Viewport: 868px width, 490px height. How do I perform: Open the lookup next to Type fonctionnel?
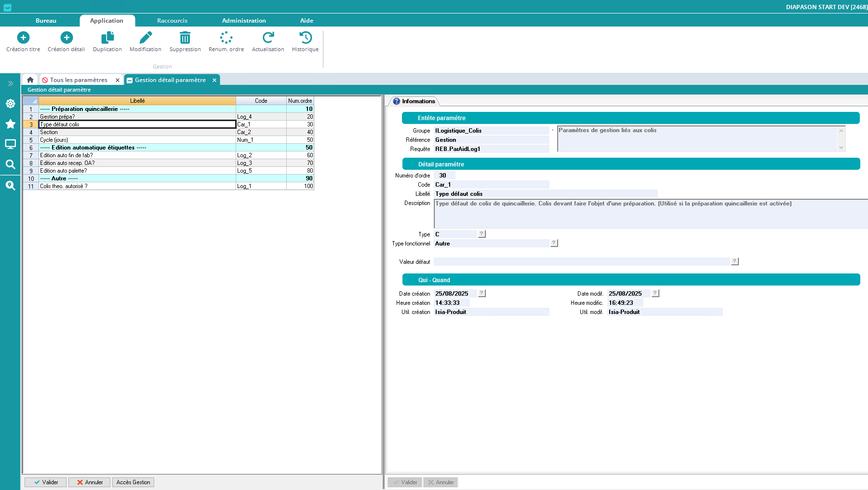(554, 243)
